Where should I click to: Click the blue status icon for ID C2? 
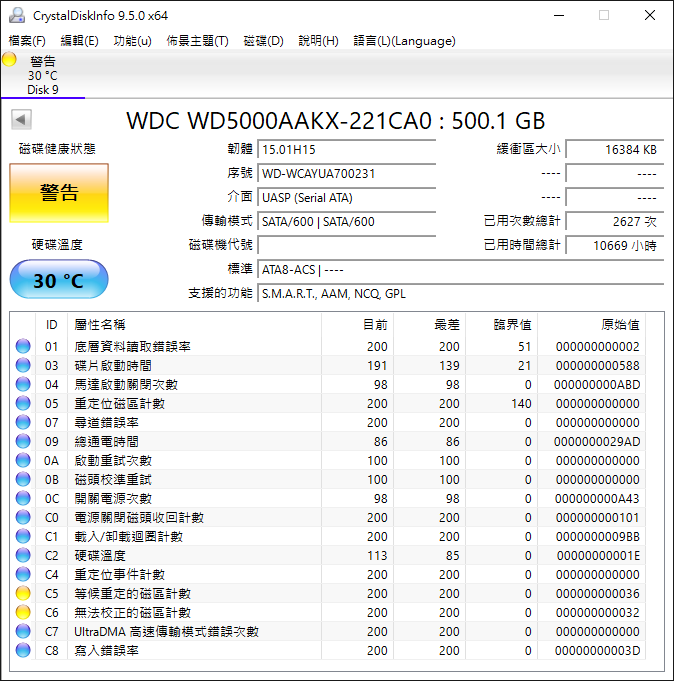tap(23, 555)
